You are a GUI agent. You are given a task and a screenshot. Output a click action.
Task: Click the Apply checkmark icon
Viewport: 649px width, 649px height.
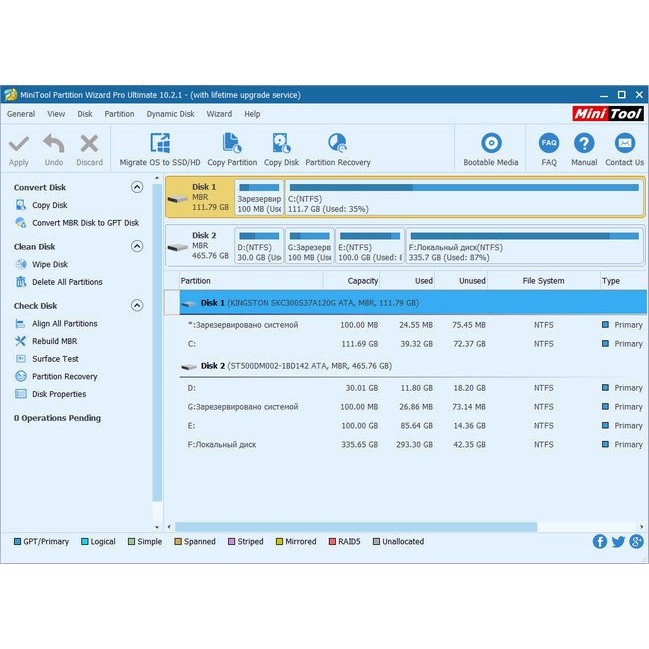19,144
